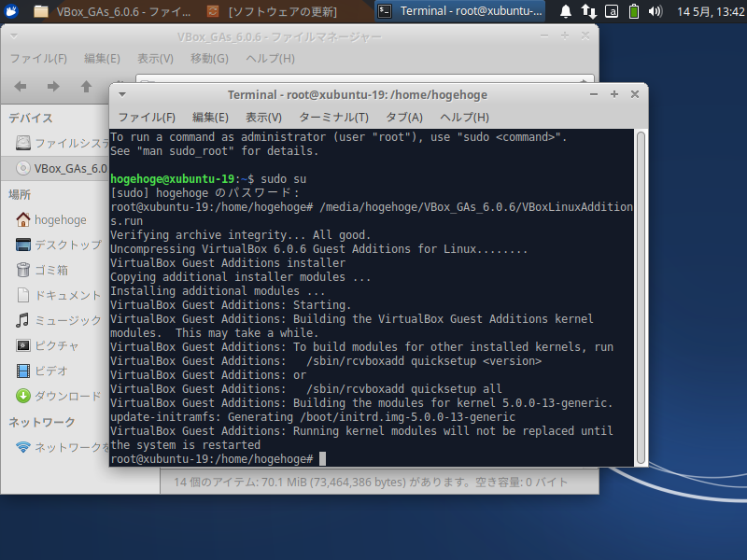The width and height of the screenshot is (747, 560).
Task: Open Desktop folder in sidebar
Action: pos(59,245)
